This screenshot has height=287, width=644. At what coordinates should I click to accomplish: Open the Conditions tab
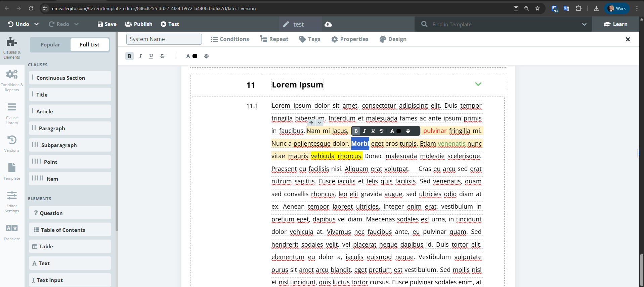point(230,39)
